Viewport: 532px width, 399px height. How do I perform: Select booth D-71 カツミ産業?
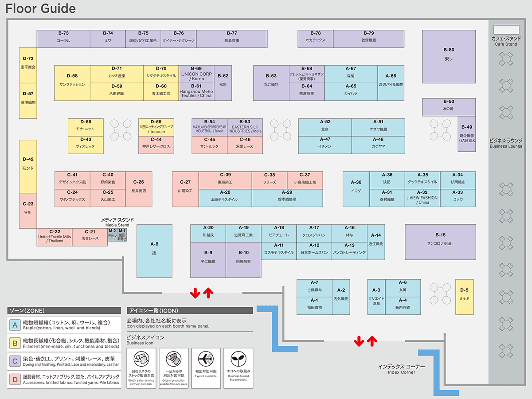[x=117, y=74]
